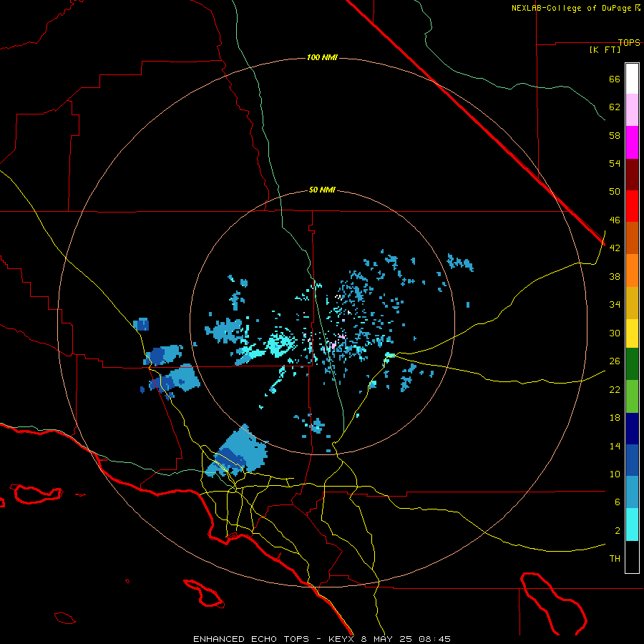644x644 pixels.
Task: Pick the dark orange swatch above 42
Action: [632, 238]
